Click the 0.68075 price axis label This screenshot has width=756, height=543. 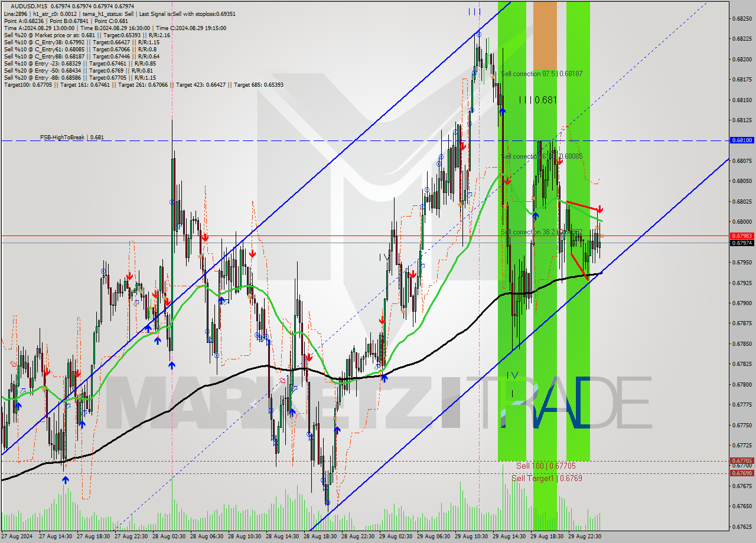742,161
